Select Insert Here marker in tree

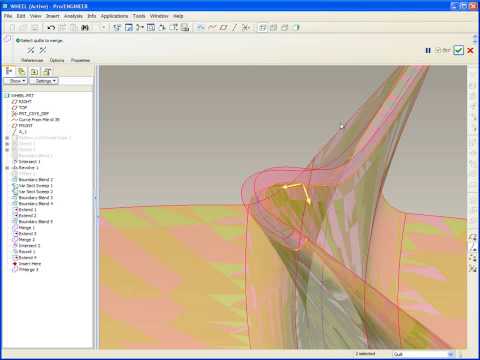27,264
